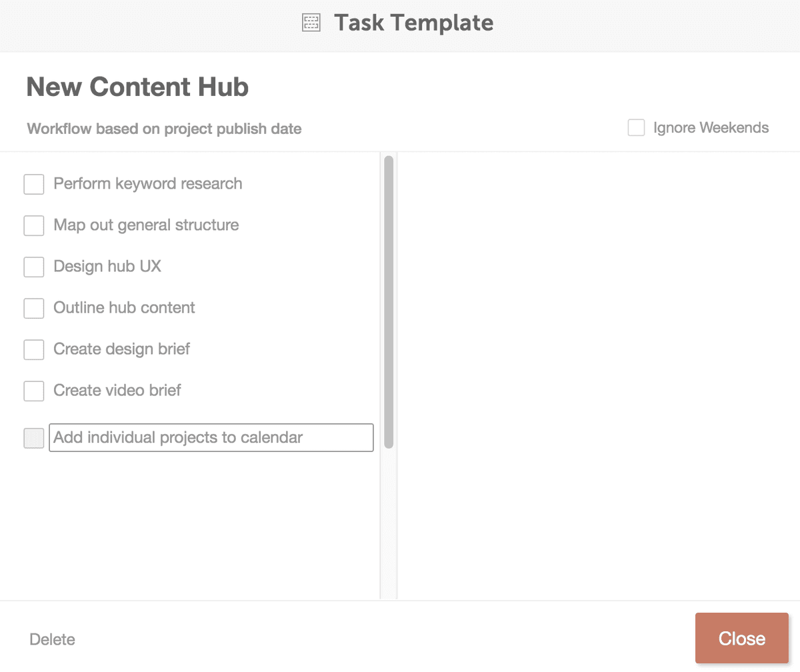The height and width of the screenshot is (672, 800).
Task: Open the "Outline hub content" task
Action: (123, 308)
